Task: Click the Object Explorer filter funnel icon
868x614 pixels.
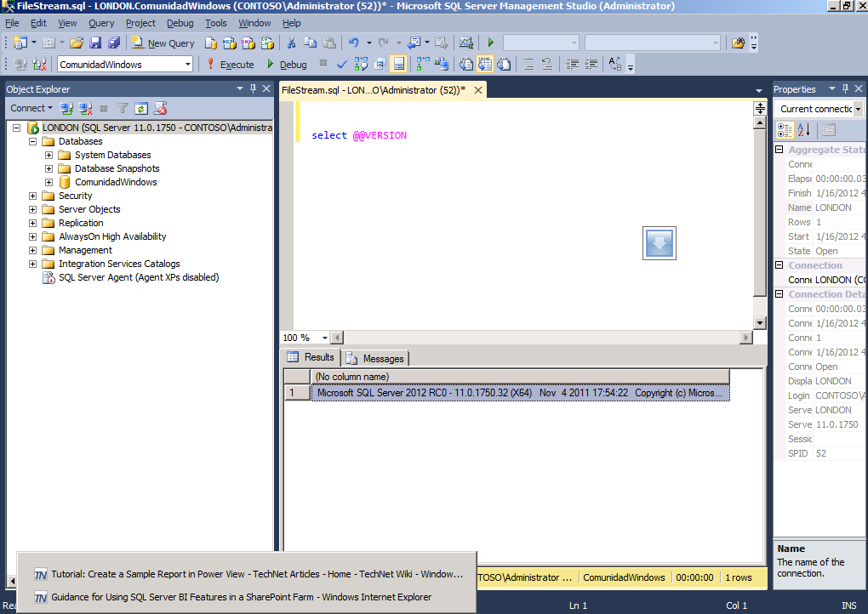Action: tap(123, 108)
